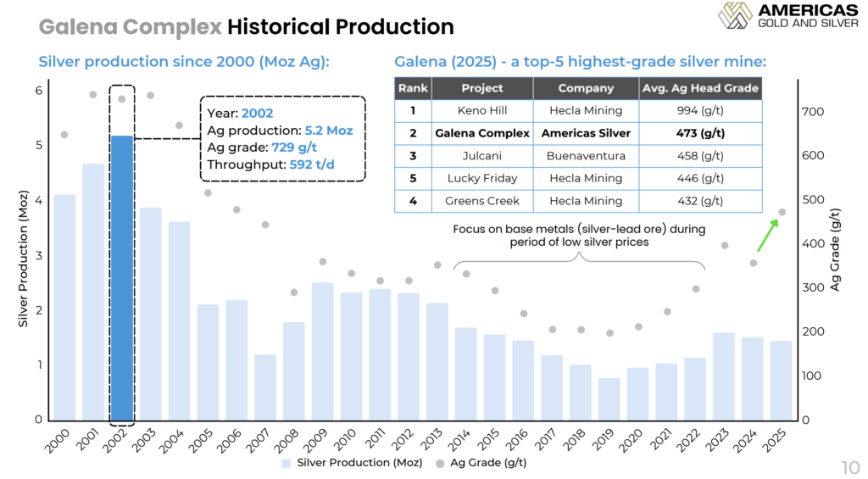This screenshot has height=479, width=868.
Task: Click "Galena (2025) - a top-5 highest-grade silver mine:"
Action: click(580, 62)
